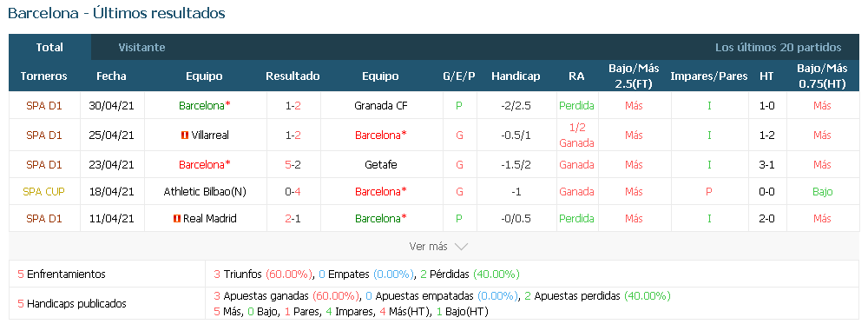This screenshot has height=324, width=868.
Task: Open the Granada CF team link
Action: 380,105
